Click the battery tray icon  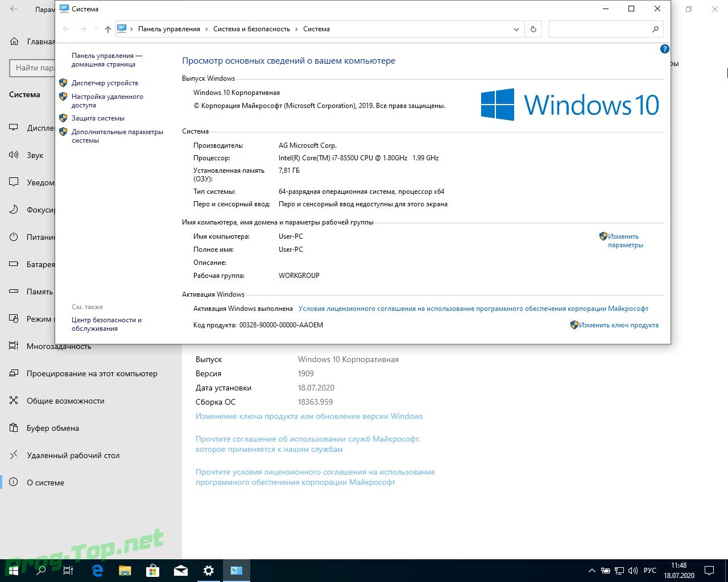pos(606,571)
